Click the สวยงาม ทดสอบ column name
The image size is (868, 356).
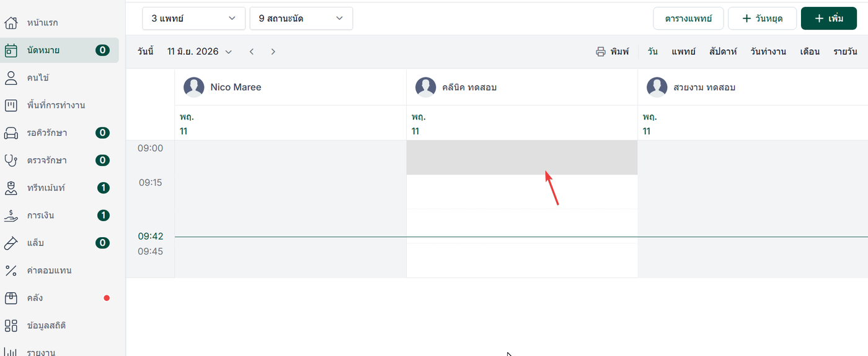(704, 87)
